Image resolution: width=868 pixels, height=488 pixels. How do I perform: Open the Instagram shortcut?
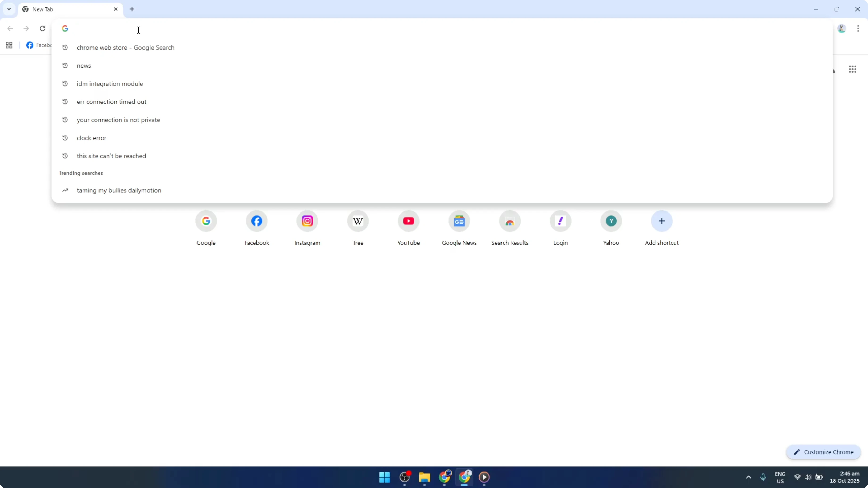click(307, 221)
